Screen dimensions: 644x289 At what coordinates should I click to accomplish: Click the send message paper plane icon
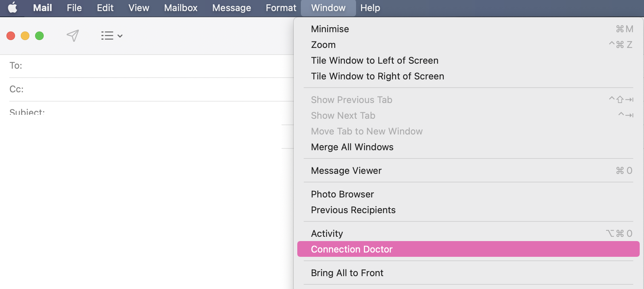coord(73,35)
